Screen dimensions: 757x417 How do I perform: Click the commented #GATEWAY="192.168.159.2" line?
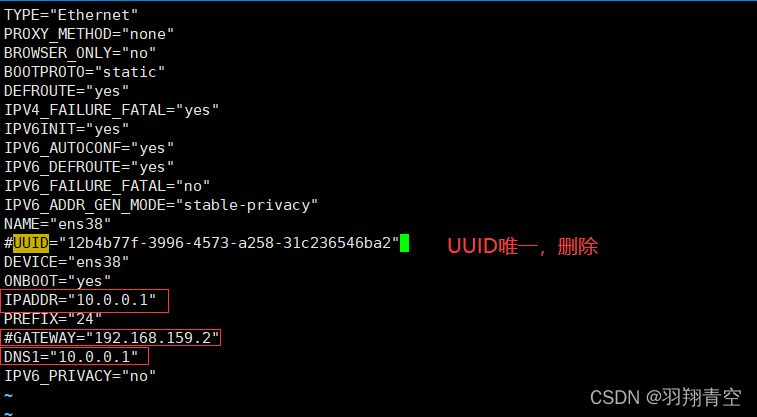click(x=111, y=338)
